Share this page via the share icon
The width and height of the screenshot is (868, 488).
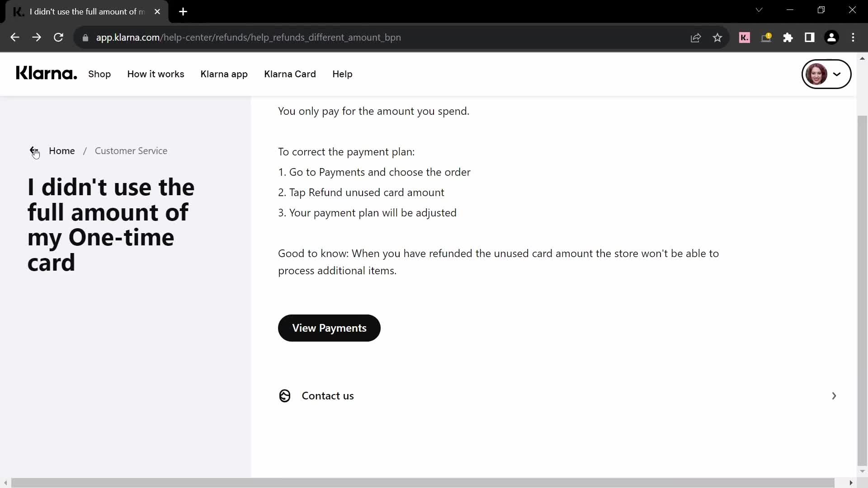click(x=696, y=38)
